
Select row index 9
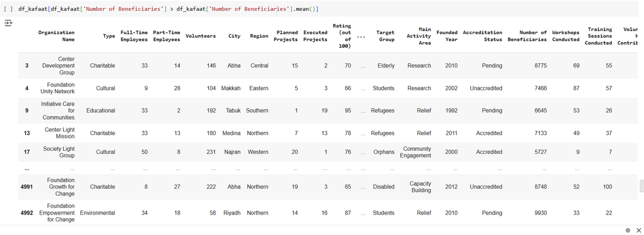[x=27, y=111]
